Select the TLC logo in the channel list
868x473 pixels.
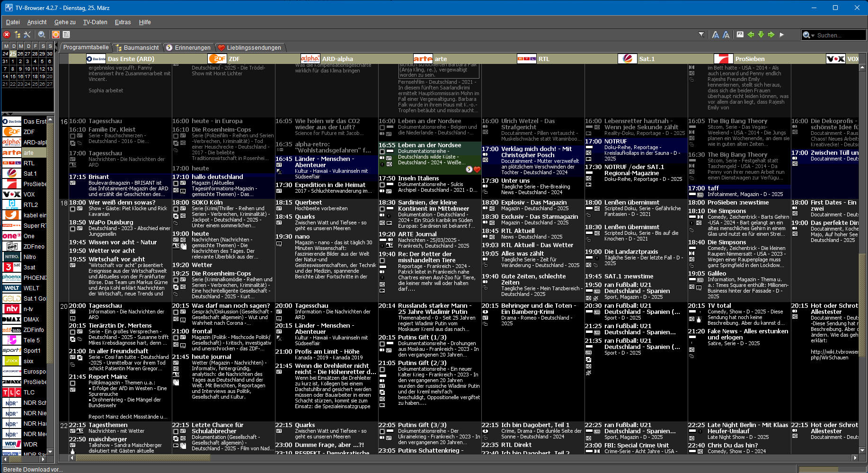pyautogui.click(x=12, y=393)
